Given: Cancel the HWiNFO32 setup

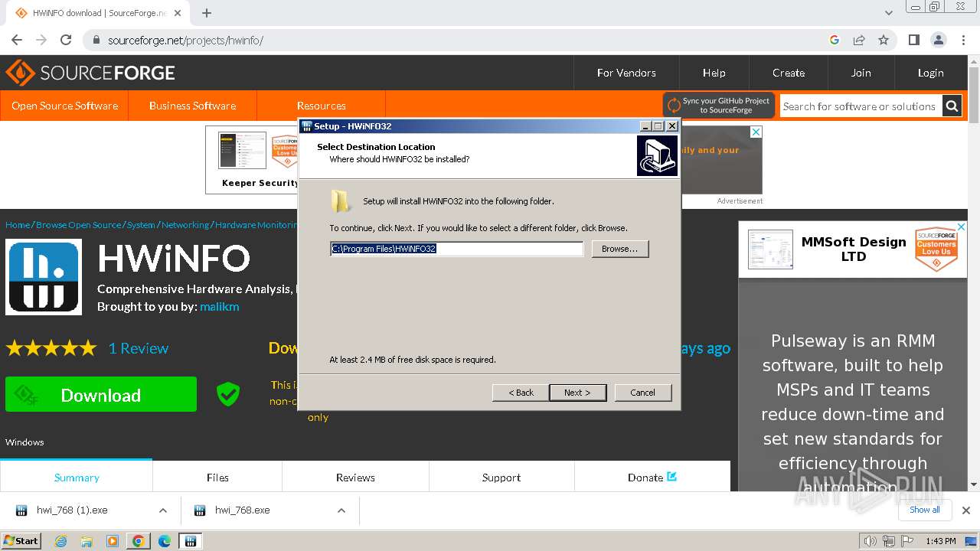Looking at the screenshot, I should pyautogui.click(x=643, y=393).
